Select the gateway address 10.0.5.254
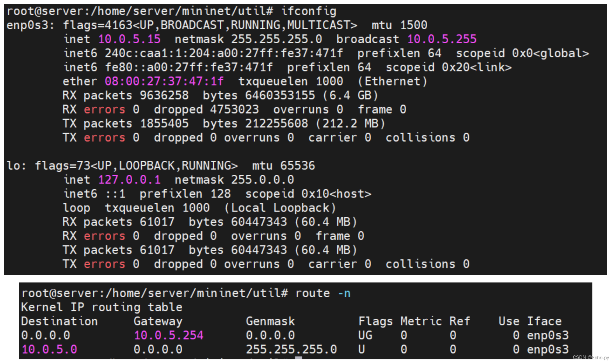The height and width of the screenshot is (364, 615). click(x=169, y=336)
